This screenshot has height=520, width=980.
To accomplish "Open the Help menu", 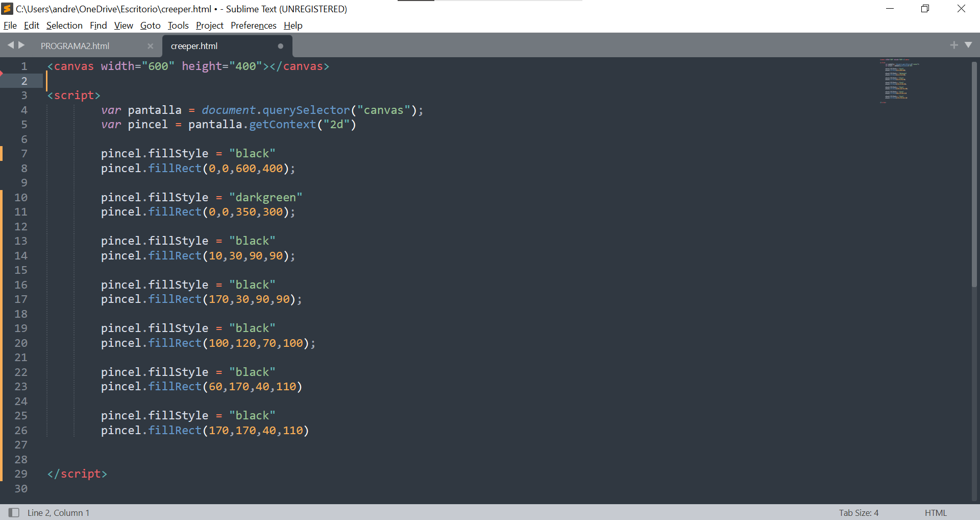I will [x=293, y=26].
